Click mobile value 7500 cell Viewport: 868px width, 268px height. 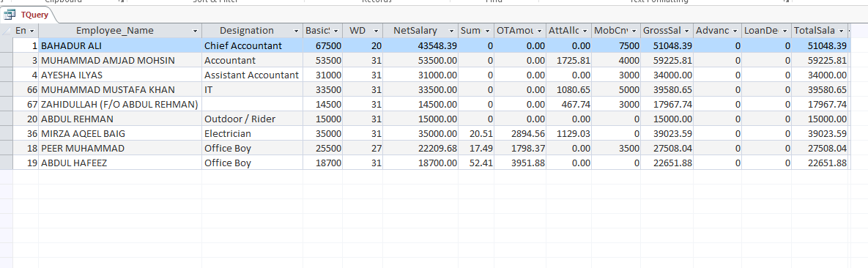[616, 45]
